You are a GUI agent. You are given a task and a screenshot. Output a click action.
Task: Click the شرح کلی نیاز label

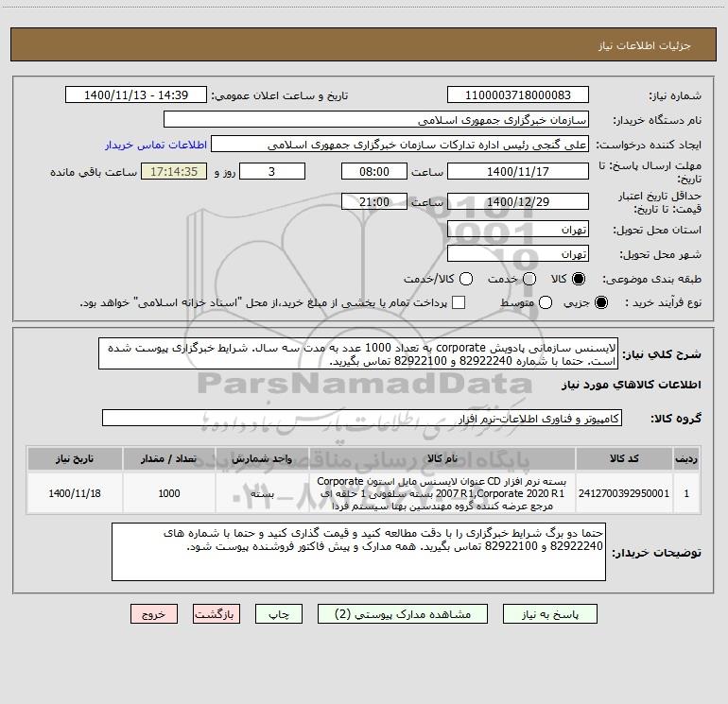tap(662, 354)
